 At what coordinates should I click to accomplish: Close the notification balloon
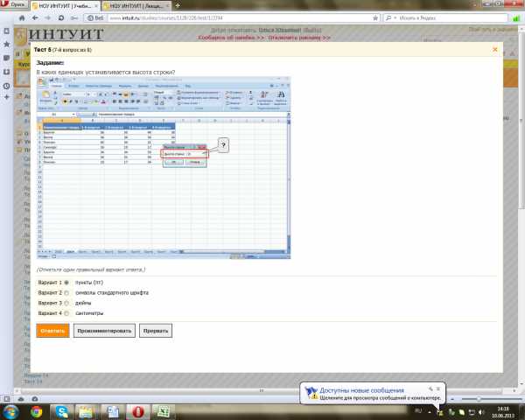438,388
